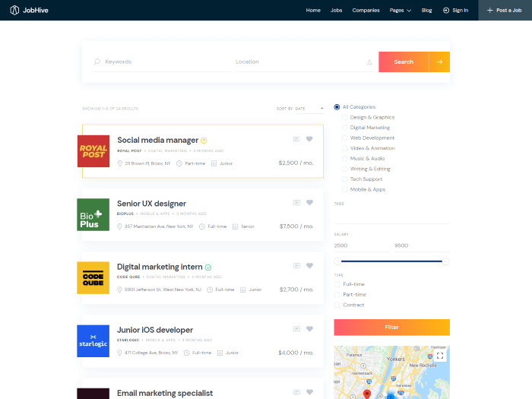The width and height of the screenshot is (532, 399).
Task: Click verified badge beside Digital marketing intern
Action: tap(208, 268)
